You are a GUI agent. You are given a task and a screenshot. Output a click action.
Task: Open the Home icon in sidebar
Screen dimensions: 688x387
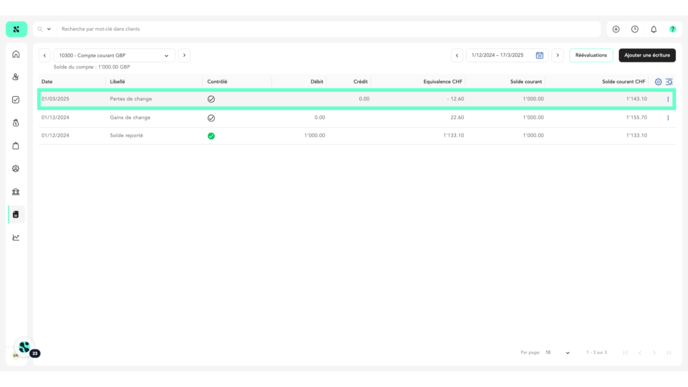pyautogui.click(x=16, y=54)
